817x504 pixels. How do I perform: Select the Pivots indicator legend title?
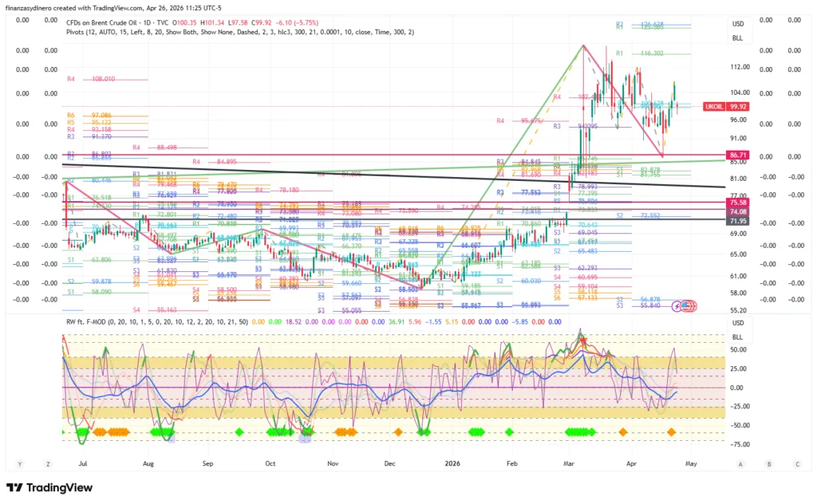pos(81,32)
